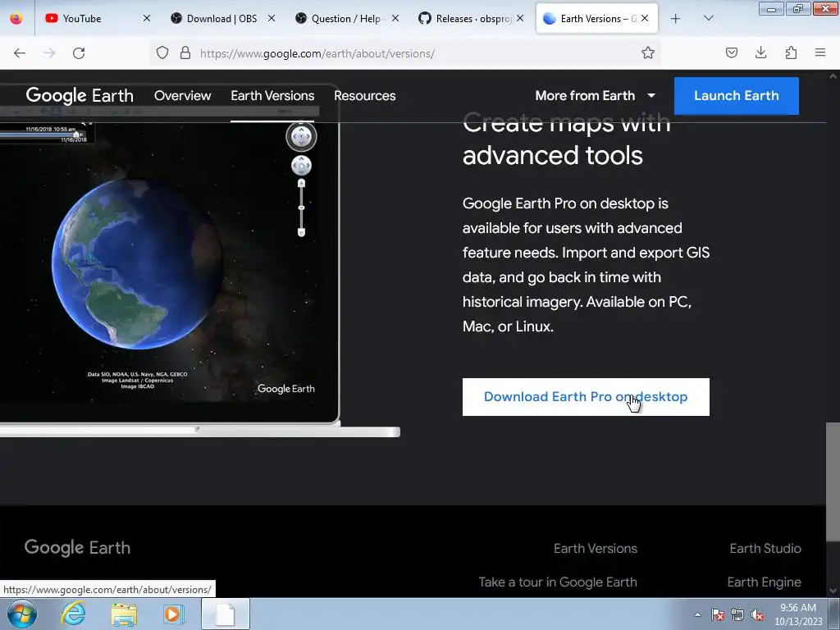This screenshot has height=630, width=840.
Task: Click the Earth globe image in the laptop screenshot
Action: point(137,263)
